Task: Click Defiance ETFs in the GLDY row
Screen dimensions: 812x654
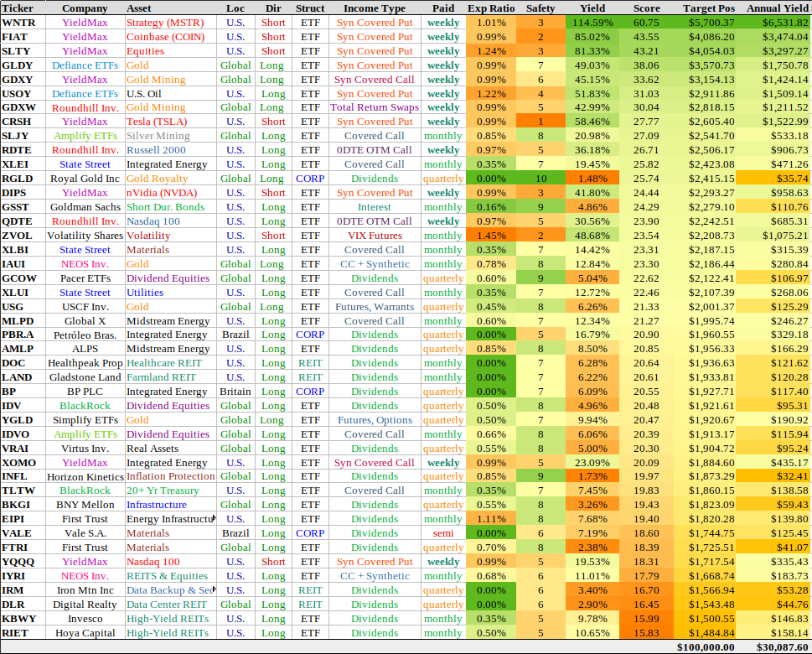Action: click(85, 65)
